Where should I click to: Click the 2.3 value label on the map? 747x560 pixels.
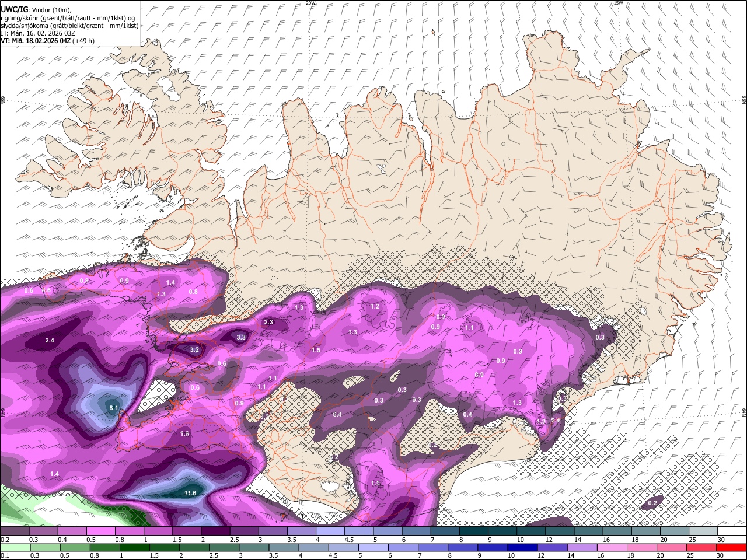point(268,322)
